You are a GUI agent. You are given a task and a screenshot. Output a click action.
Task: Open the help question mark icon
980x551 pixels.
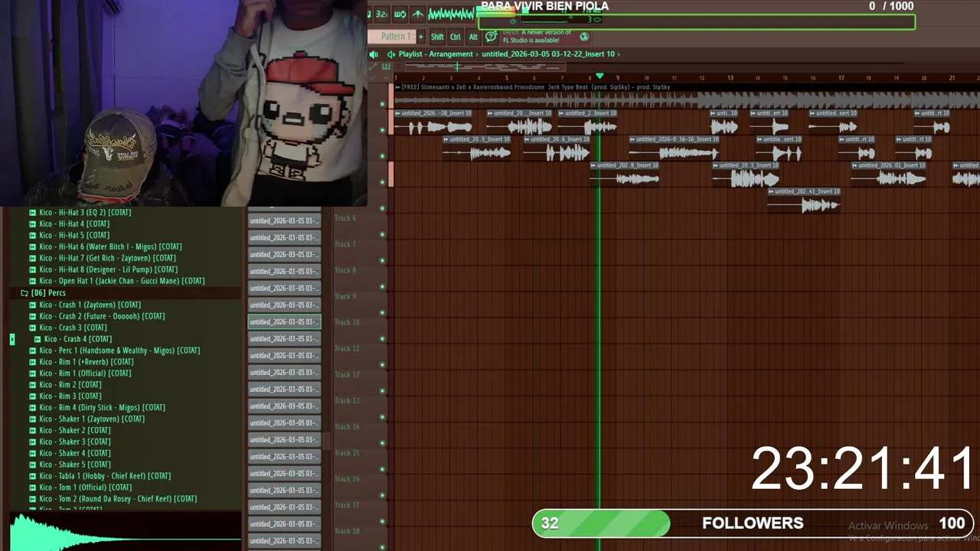click(491, 36)
